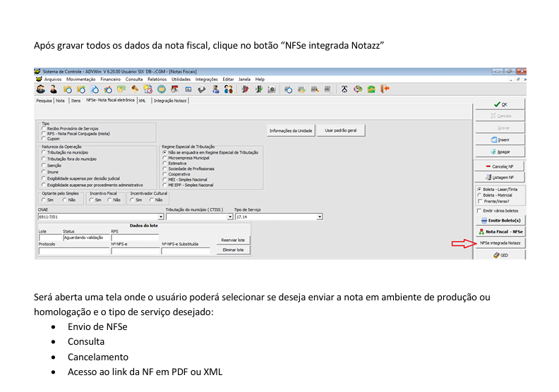The height and width of the screenshot is (392, 559).
Task: Click the two people orange and blue icon
Action: point(229,89)
